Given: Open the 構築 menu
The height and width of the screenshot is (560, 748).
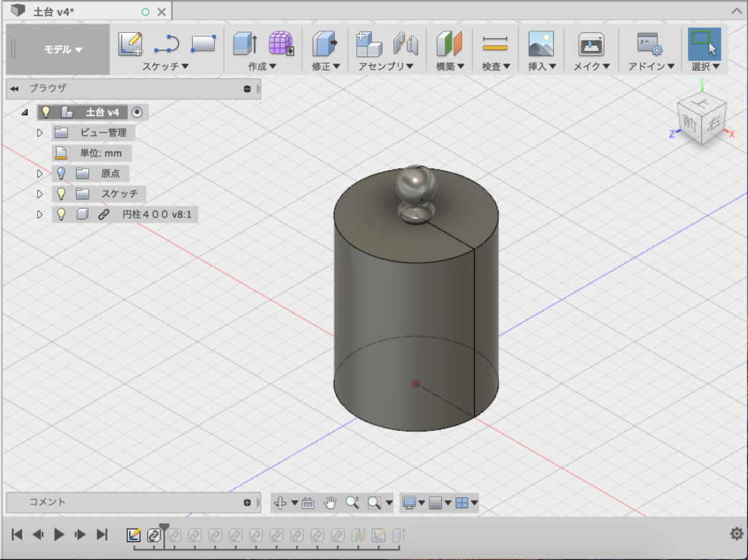Looking at the screenshot, I should (450, 66).
